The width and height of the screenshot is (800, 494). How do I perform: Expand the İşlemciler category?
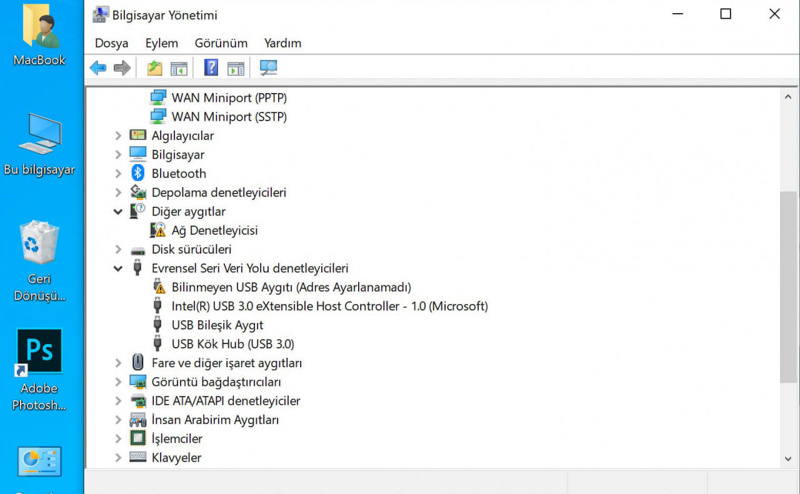point(118,439)
